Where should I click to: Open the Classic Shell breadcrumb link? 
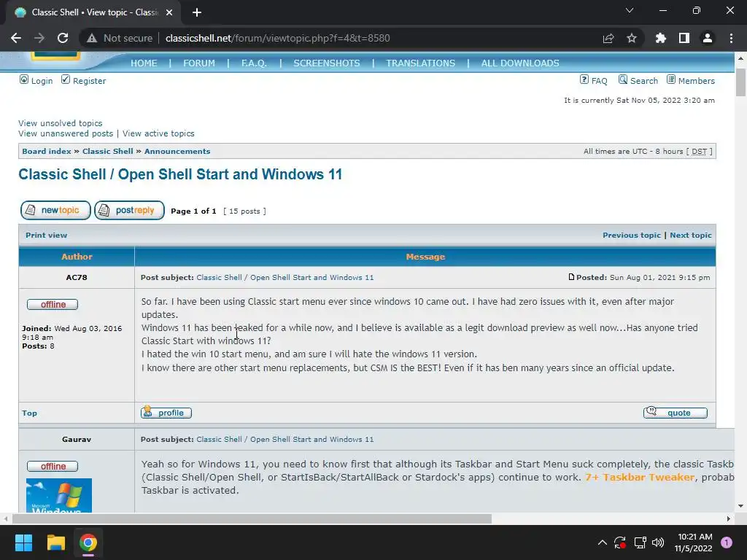(108, 151)
